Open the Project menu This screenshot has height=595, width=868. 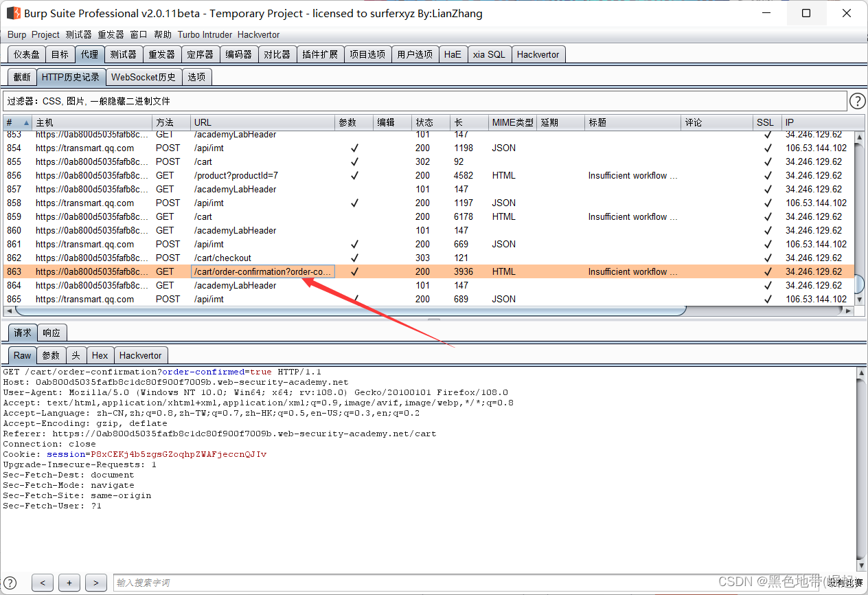point(45,34)
